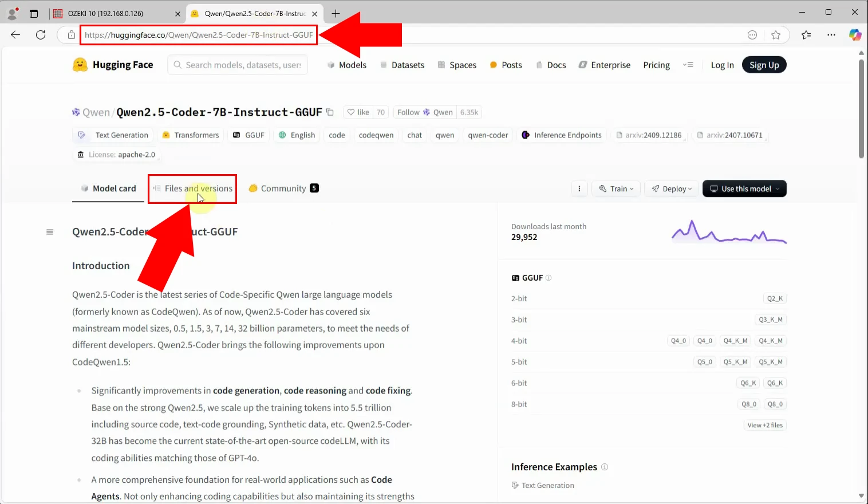Like the model
Image resolution: width=868 pixels, height=504 pixels.
click(x=358, y=112)
